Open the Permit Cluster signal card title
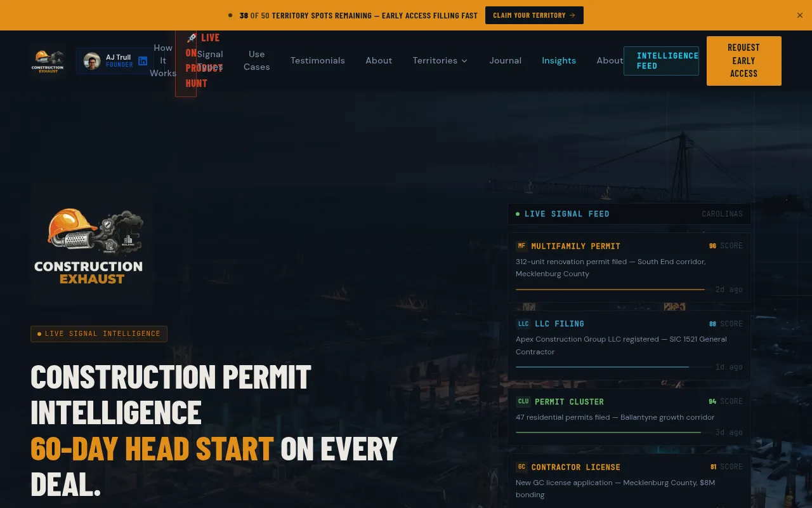This screenshot has width=812, height=508. point(569,402)
